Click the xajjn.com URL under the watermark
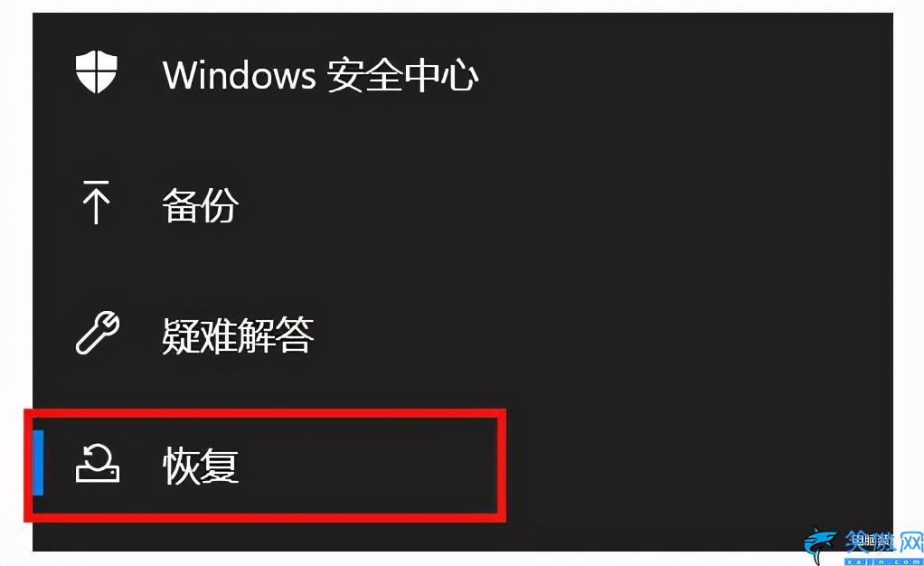This screenshot has height=566, width=924. click(x=883, y=561)
